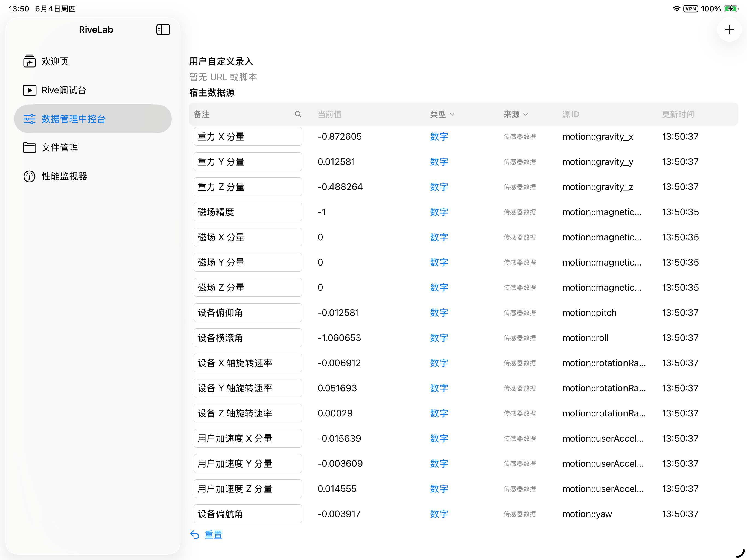Viewport: 747px width, 560px height.
Task: Open 性能监视器 from the sidebar
Action: click(x=93, y=176)
